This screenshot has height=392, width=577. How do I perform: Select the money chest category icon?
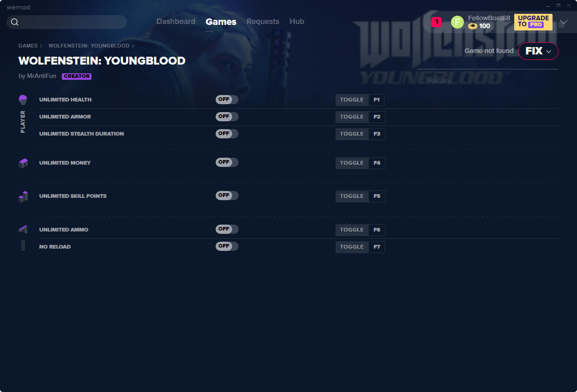coord(23,163)
